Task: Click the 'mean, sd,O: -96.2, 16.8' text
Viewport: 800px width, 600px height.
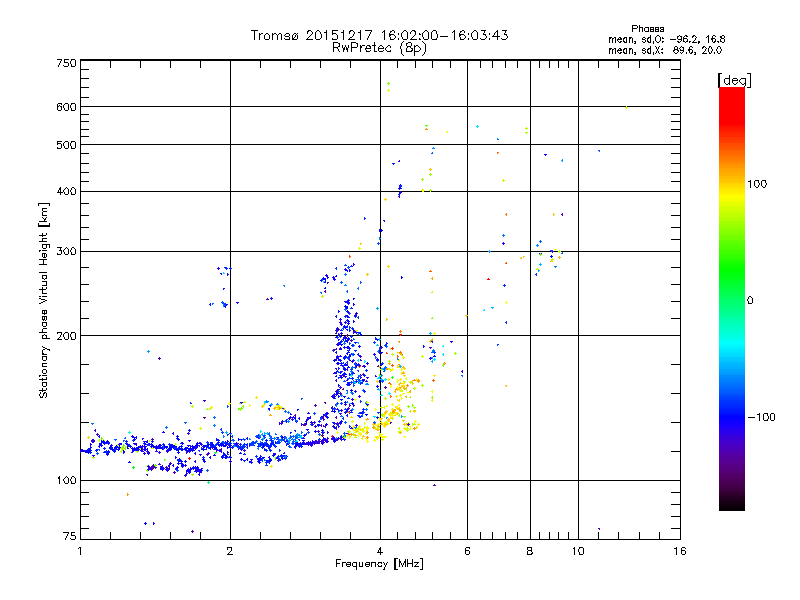Action: [666, 39]
